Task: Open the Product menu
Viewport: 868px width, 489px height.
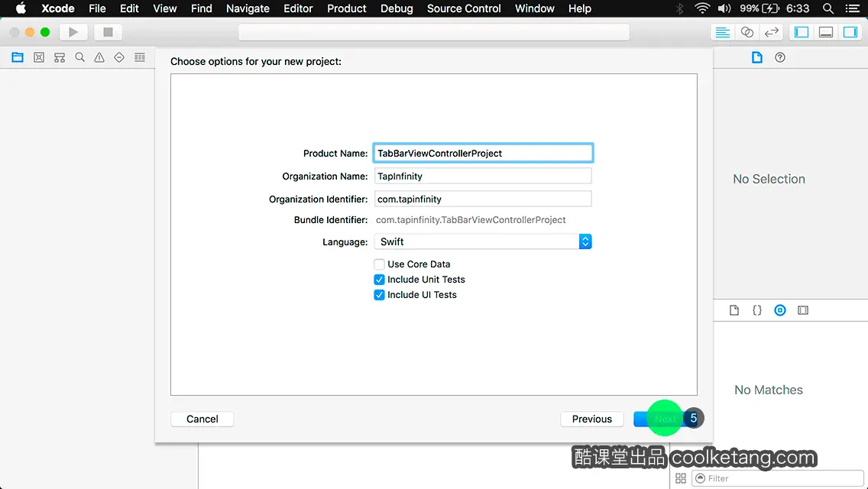Action: (x=347, y=8)
